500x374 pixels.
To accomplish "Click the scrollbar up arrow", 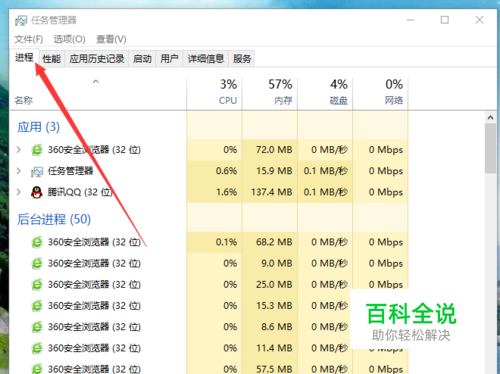I will coord(490,117).
